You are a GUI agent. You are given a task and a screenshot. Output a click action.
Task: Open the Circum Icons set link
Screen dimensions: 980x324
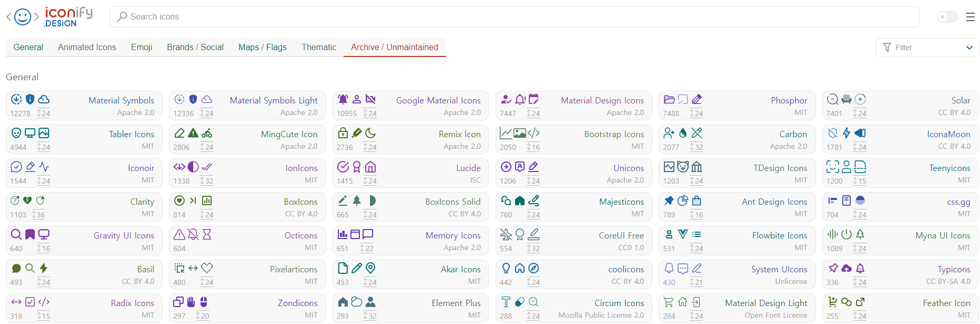(x=619, y=303)
